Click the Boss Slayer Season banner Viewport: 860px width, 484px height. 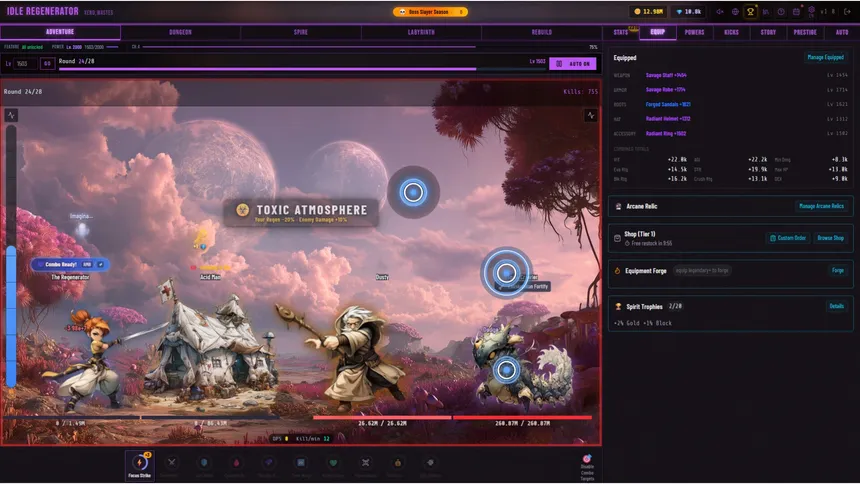pos(431,12)
